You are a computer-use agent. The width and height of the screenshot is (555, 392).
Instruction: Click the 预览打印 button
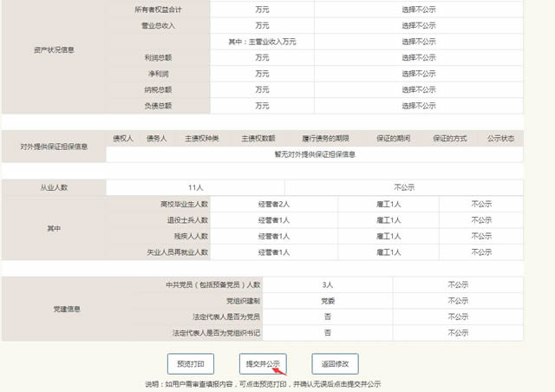click(x=191, y=363)
